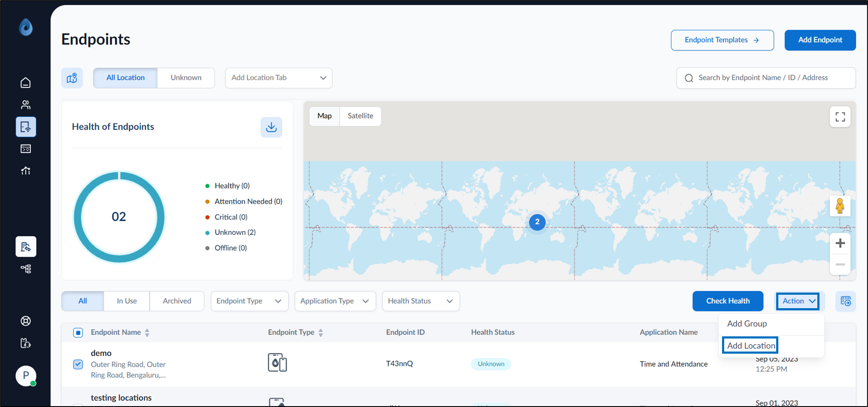Select the Street View pegman on the map
The image size is (868, 407).
tap(840, 206)
